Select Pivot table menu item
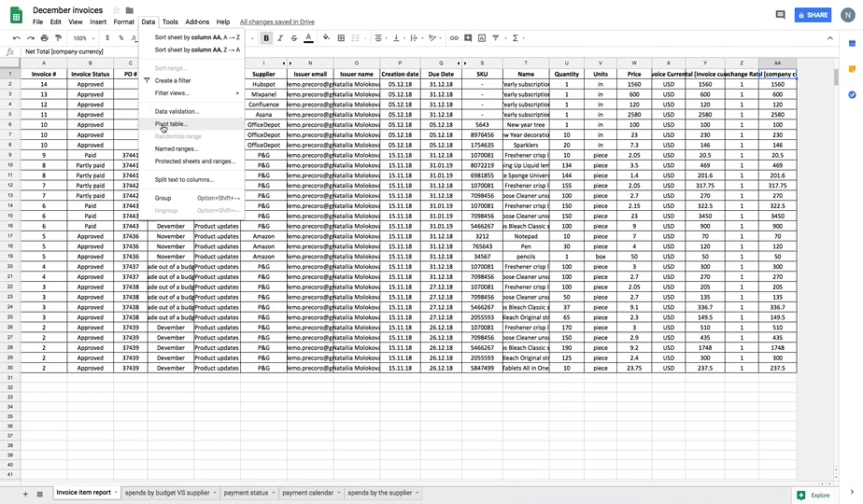Image resolution: width=863 pixels, height=504 pixels. [x=192, y=124]
